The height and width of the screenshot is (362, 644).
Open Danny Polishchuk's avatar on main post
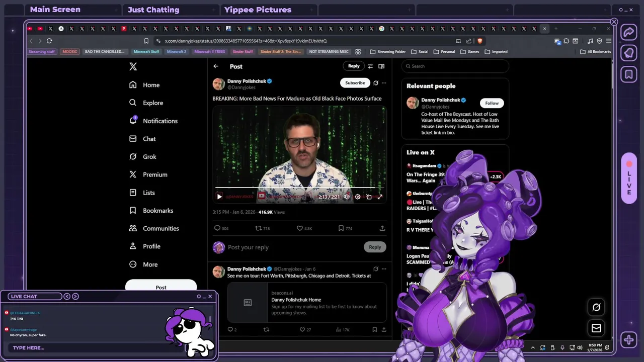coord(218,84)
